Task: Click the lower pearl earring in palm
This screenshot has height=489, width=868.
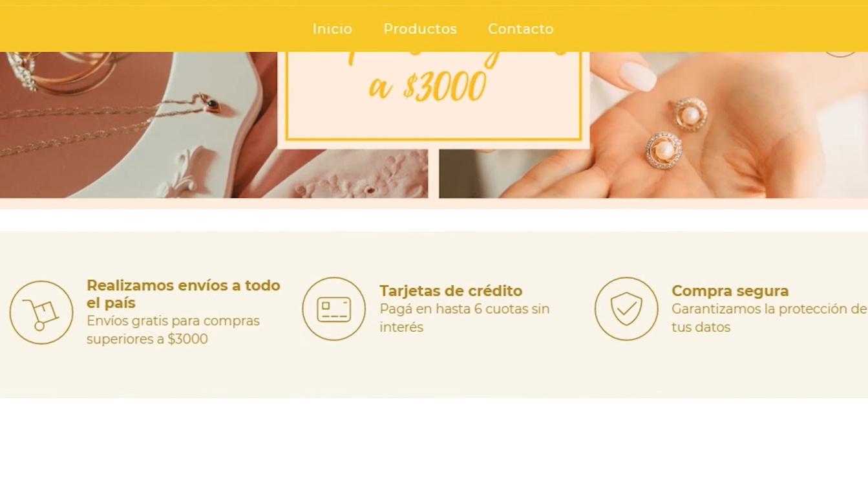Action: tap(664, 151)
